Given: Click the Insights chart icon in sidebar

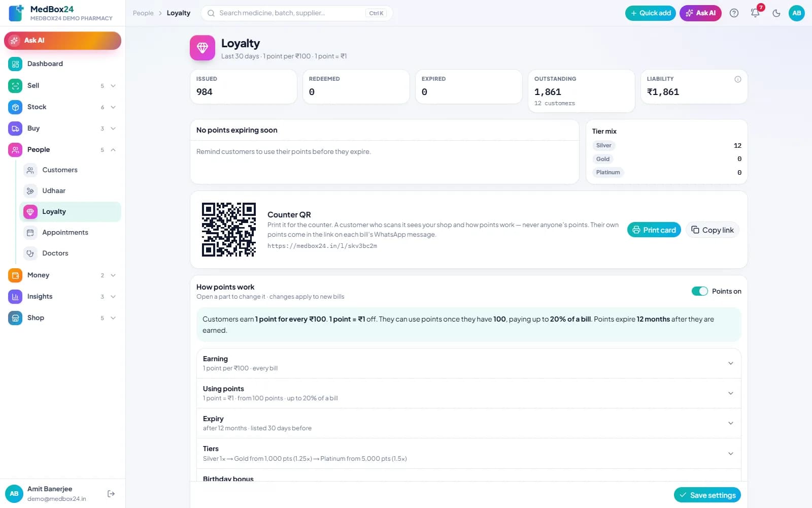Looking at the screenshot, I should coord(15,297).
